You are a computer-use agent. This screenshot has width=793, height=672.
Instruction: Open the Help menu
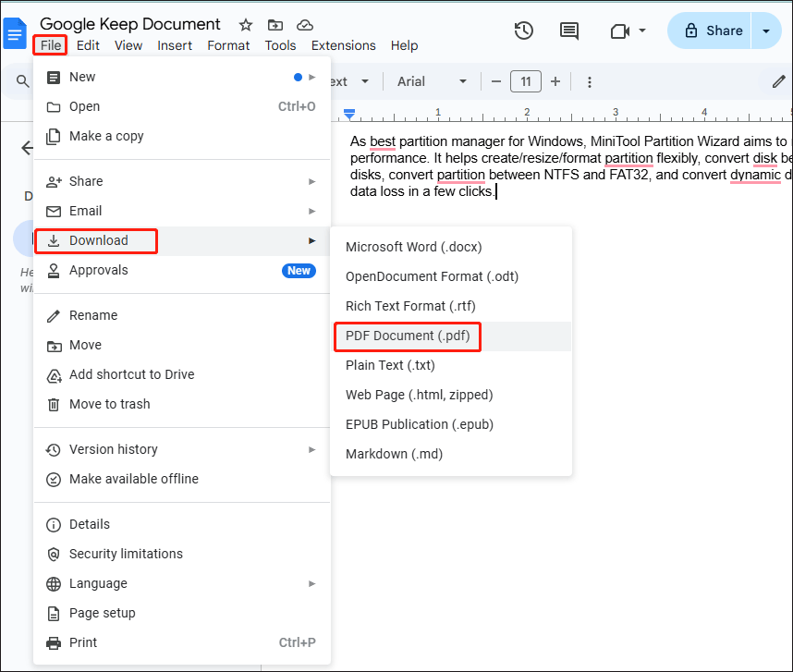tap(404, 45)
